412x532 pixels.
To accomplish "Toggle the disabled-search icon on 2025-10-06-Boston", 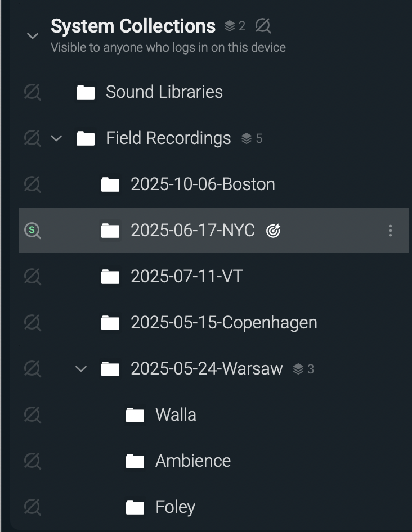I will click(x=33, y=184).
